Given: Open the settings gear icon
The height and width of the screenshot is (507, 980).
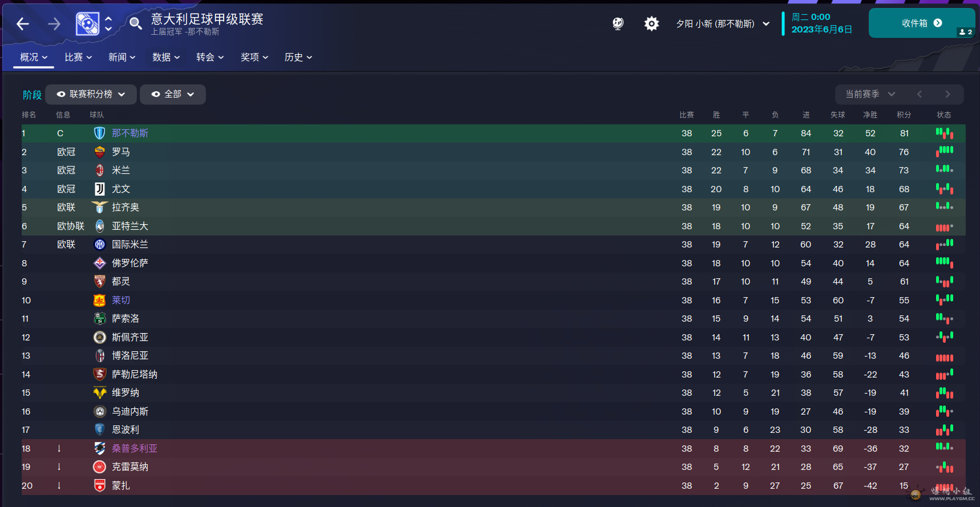Looking at the screenshot, I should [651, 23].
